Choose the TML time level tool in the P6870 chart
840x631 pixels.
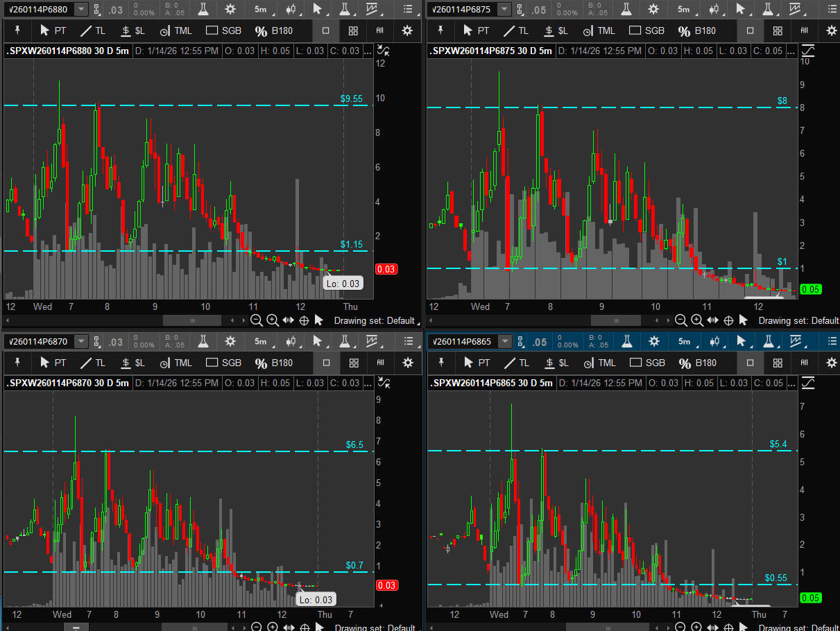click(x=175, y=363)
